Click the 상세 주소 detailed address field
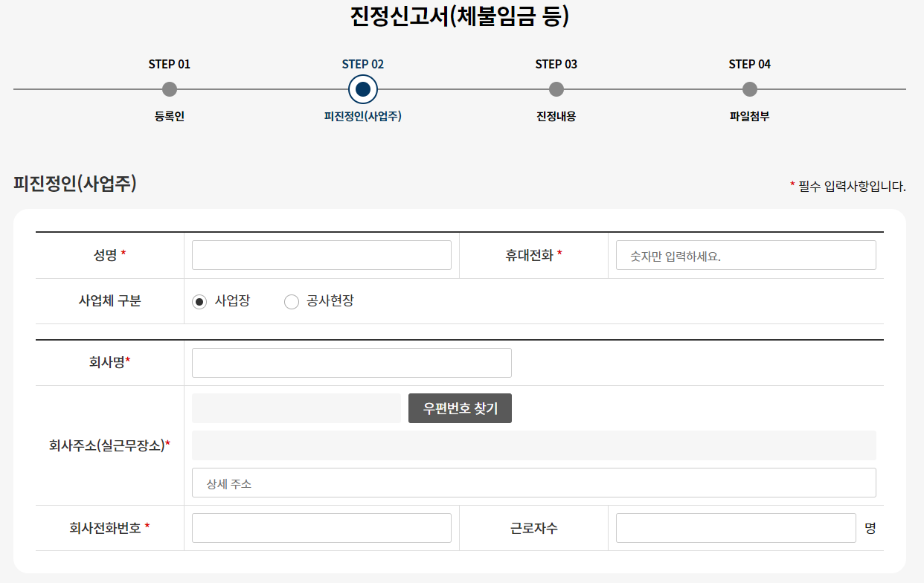924x583 pixels. tap(533, 483)
